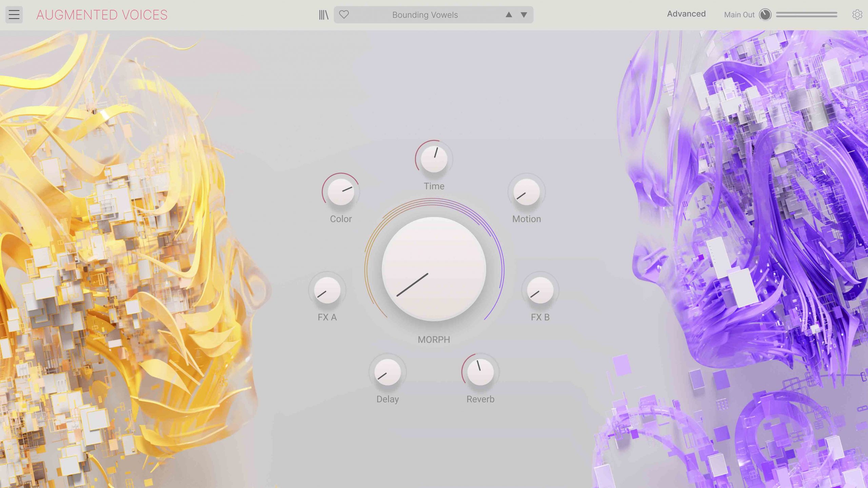Click the Main Out volume knob
The image size is (868, 488).
point(765,15)
